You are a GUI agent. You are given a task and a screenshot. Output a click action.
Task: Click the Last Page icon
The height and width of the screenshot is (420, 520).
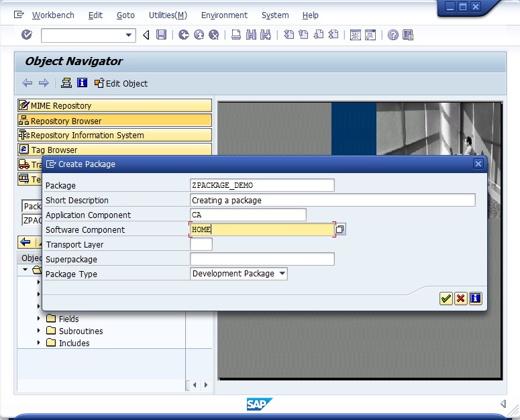(333, 34)
